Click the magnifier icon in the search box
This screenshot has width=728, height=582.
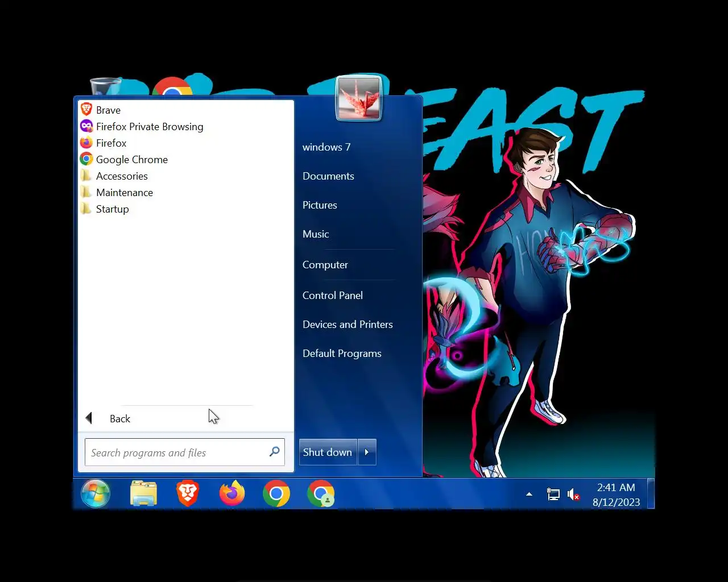pos(274,452)
